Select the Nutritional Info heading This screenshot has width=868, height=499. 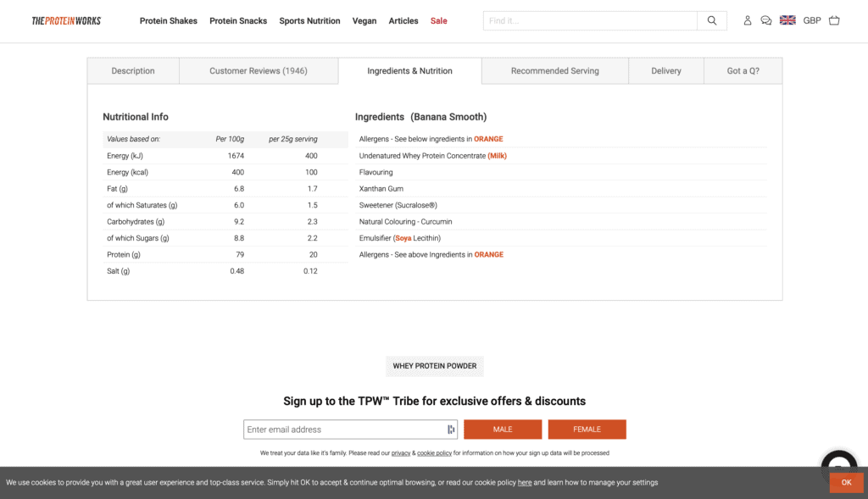(136, 117)
